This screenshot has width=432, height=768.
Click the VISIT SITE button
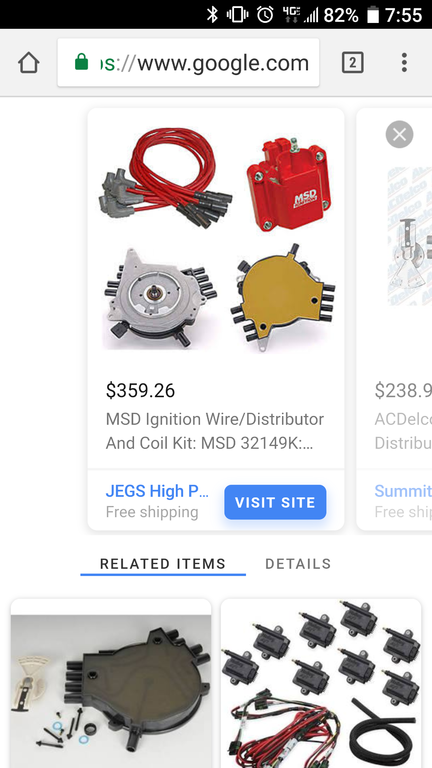pyautogui.click(x=275, y=502)
